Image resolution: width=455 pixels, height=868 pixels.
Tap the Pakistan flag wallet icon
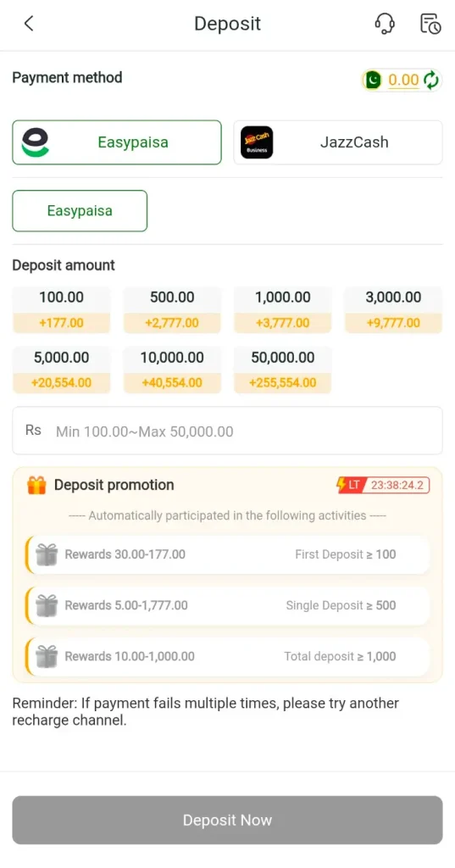[374, 81]
